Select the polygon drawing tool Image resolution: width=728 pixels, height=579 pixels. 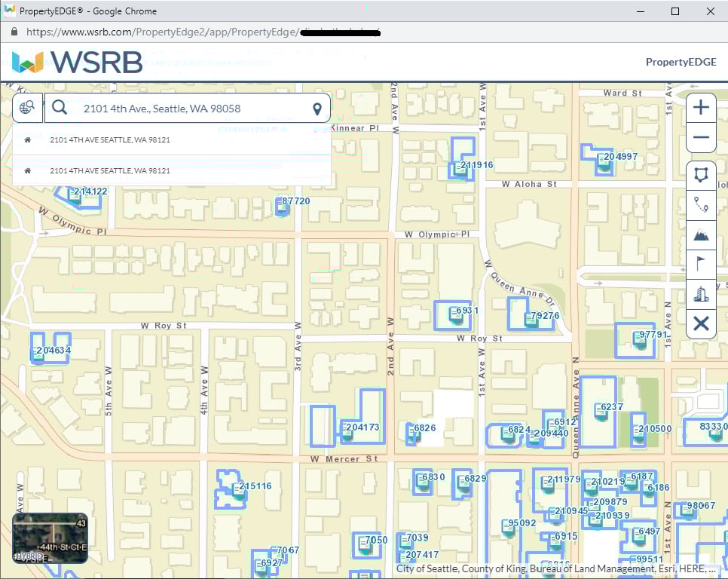[701, 174]
